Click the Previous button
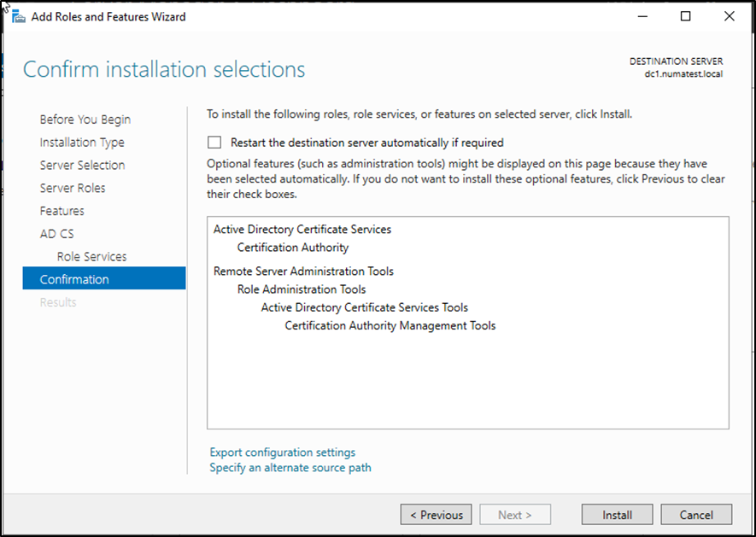 436,515
